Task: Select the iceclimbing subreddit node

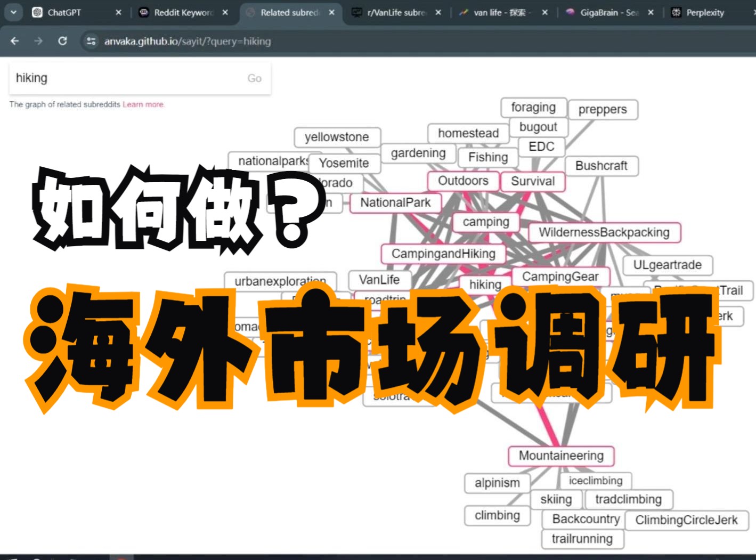Action: coord(596,481)
